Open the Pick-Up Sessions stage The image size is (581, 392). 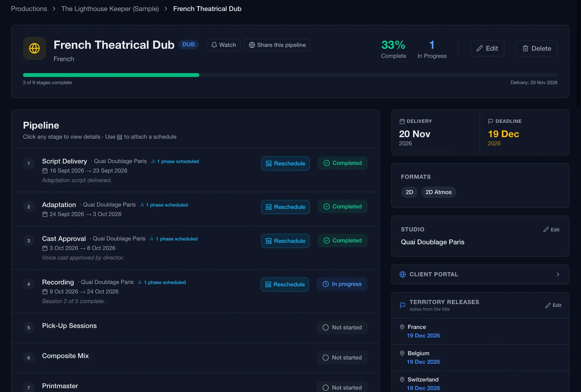tap(195, 328)
